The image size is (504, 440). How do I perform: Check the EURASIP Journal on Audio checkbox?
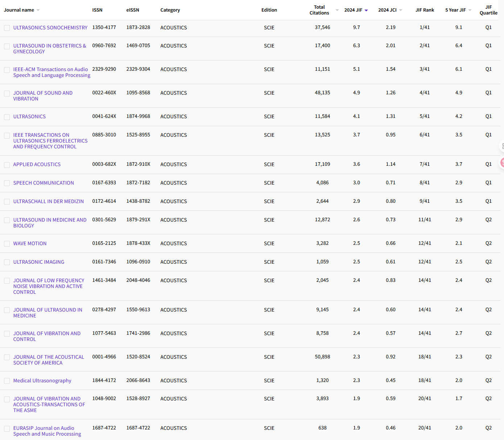pyautogui.click(x=7, y=429)
